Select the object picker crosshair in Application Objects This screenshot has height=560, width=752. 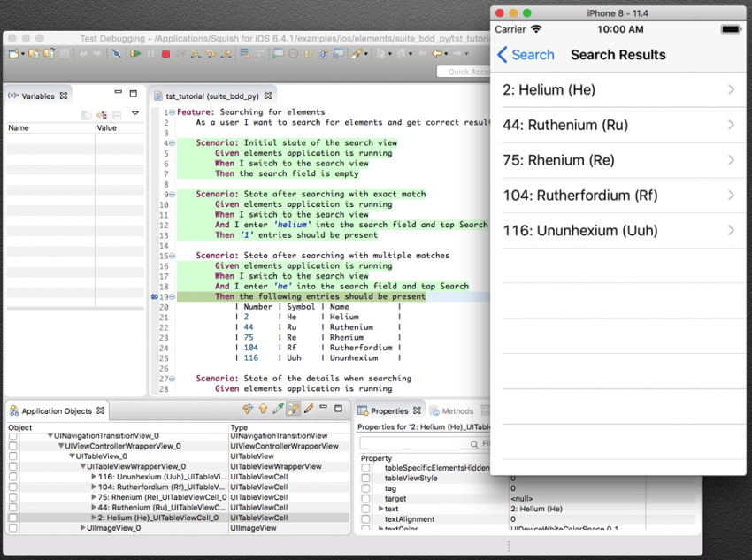(x=247, y=408)
